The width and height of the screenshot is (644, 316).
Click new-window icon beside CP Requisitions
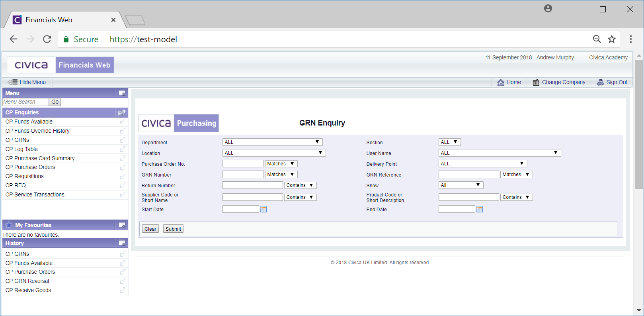123,176
